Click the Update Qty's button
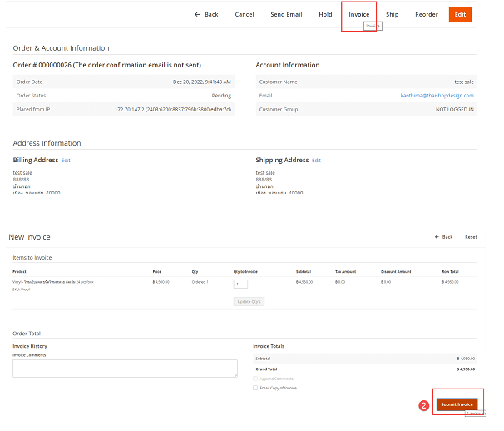Screen dimensions: 504x431 (x=249, y=302)
